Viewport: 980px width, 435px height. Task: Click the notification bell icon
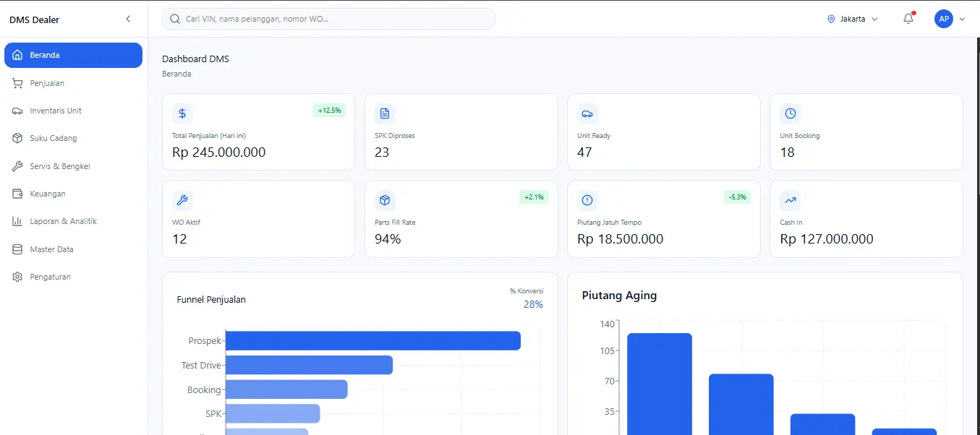tap(908, 20)
